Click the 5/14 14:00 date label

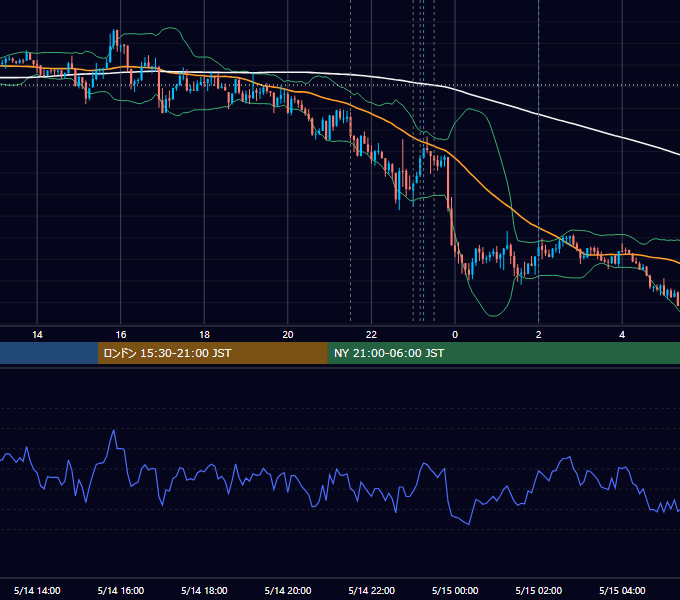tap(37, 590)
